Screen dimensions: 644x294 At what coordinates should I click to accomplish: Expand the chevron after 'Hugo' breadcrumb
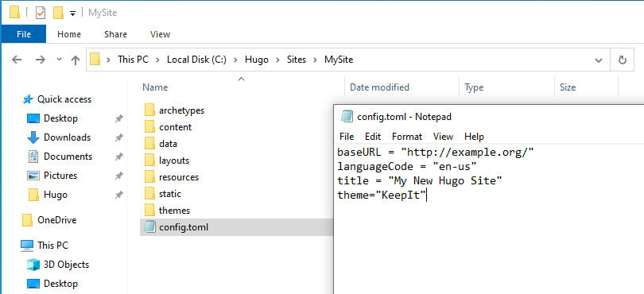tap(278, 60)
